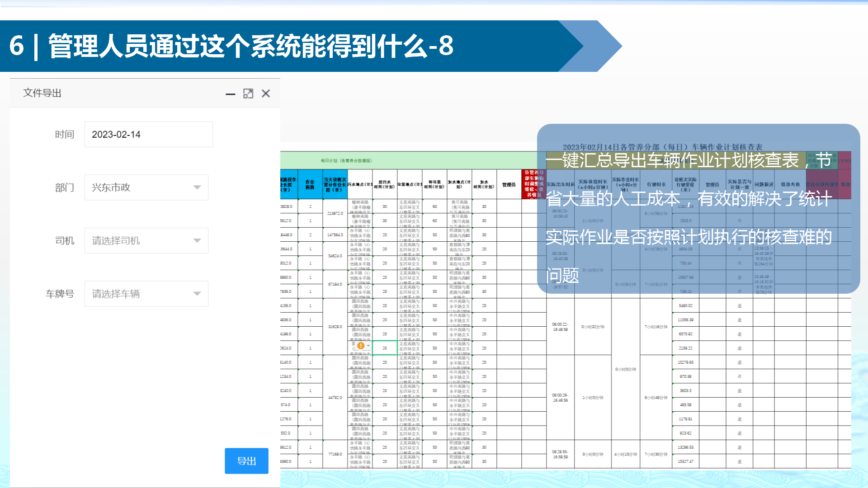Click the mileage cell 6570.92
This screenshot has height=488, width=868.
685,334
